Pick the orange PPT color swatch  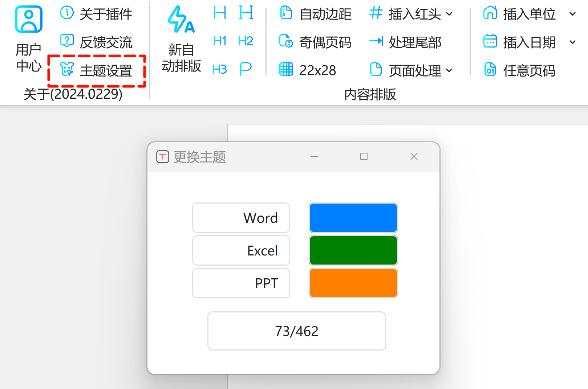coord(353,283)
